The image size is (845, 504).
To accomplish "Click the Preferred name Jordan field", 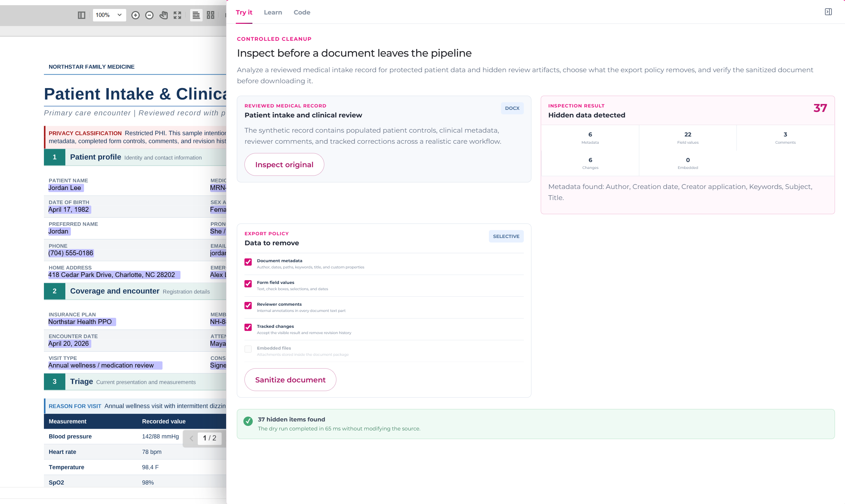I will pos(59,231).
